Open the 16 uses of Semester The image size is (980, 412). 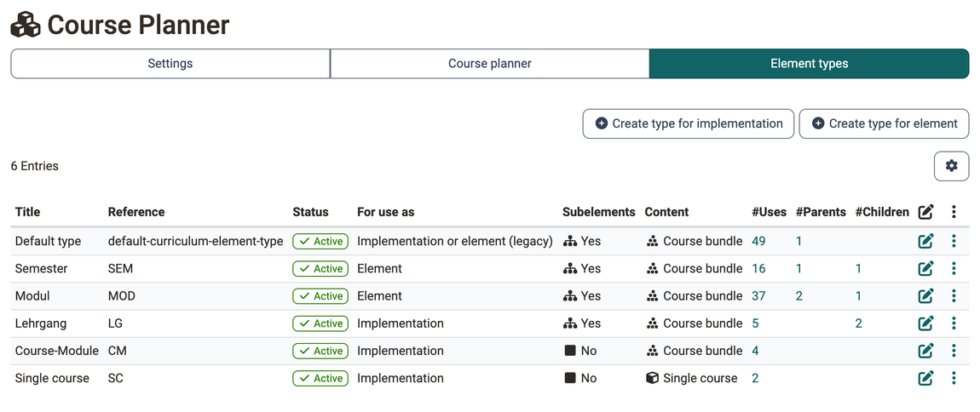[x=758, y=268]
